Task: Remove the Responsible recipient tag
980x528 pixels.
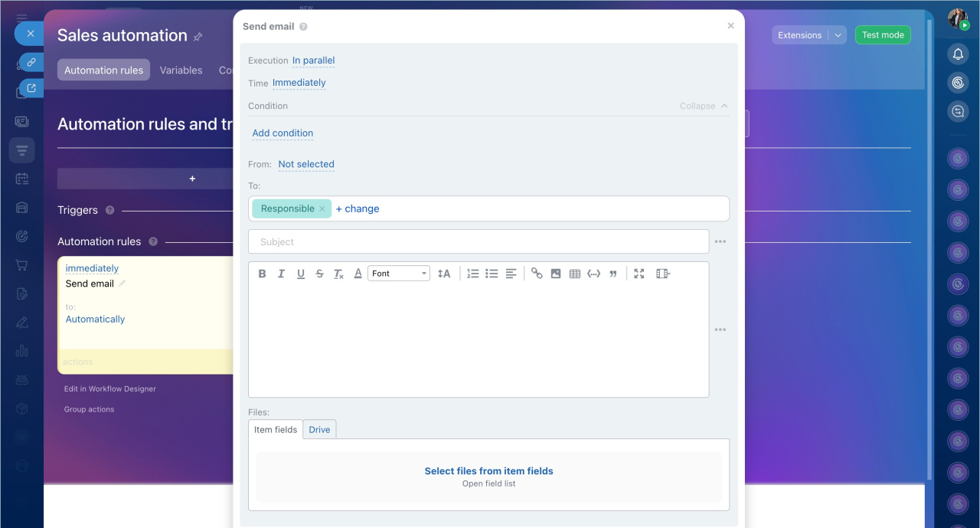Action: click(322, 208)
